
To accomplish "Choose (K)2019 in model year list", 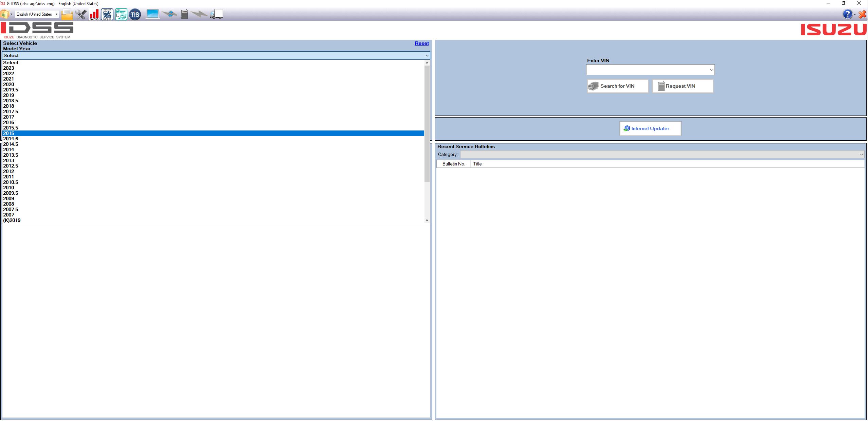I will pos(12,221).
